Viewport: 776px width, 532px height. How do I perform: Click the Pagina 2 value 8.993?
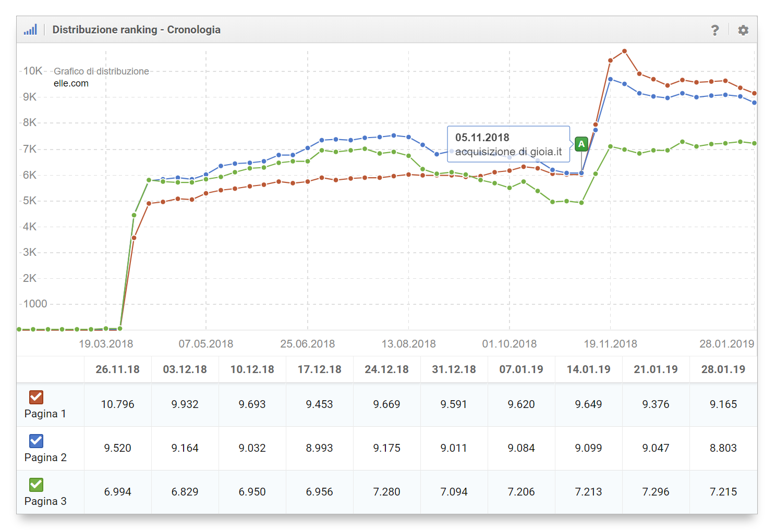coord(319,448)
